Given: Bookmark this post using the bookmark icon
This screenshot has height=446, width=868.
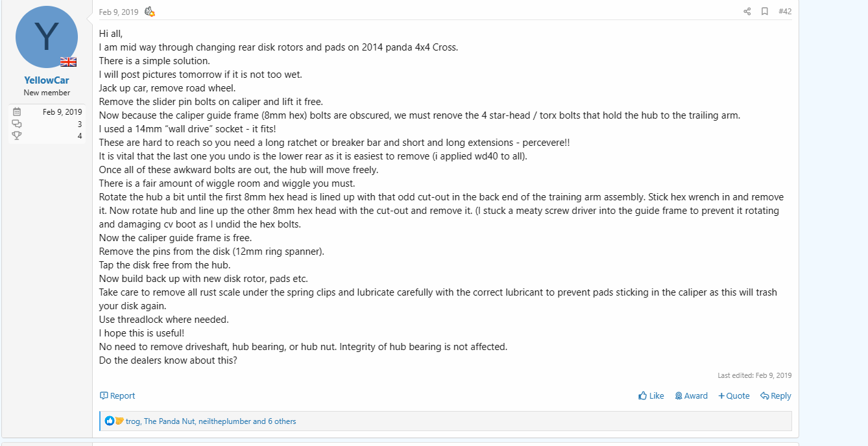Looking at the screenshot, I should pyautogui.click(x=765, y=12).
